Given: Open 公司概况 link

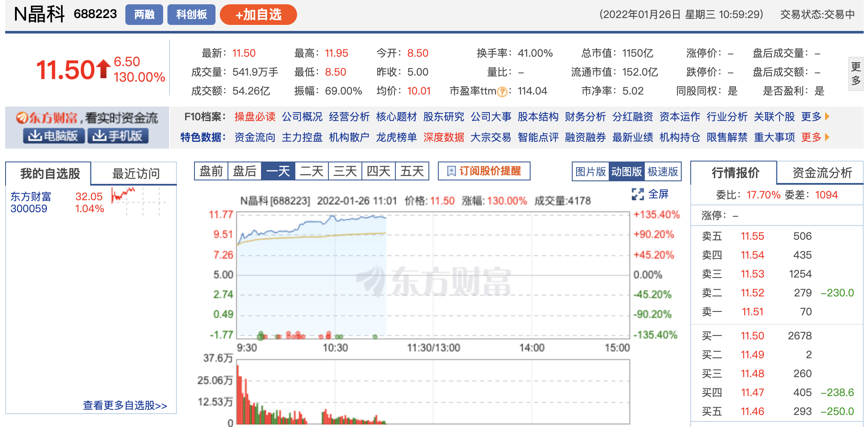Looking at the screenshot, I should [302, 116].
